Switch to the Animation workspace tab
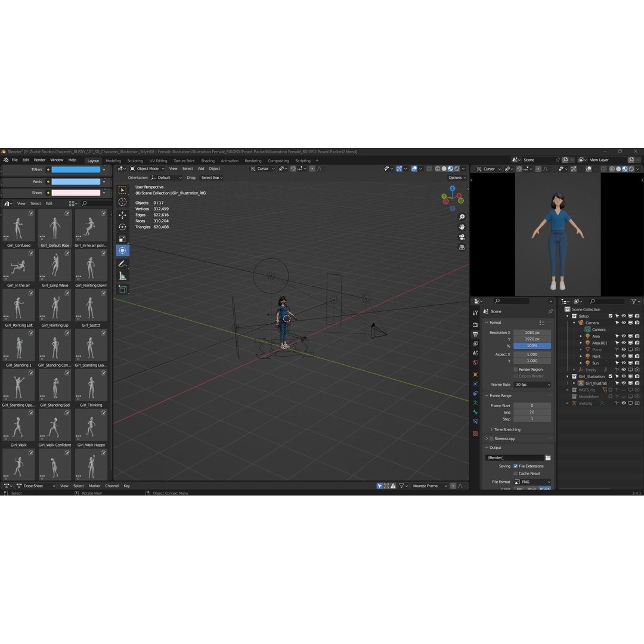 click(230, 161)
